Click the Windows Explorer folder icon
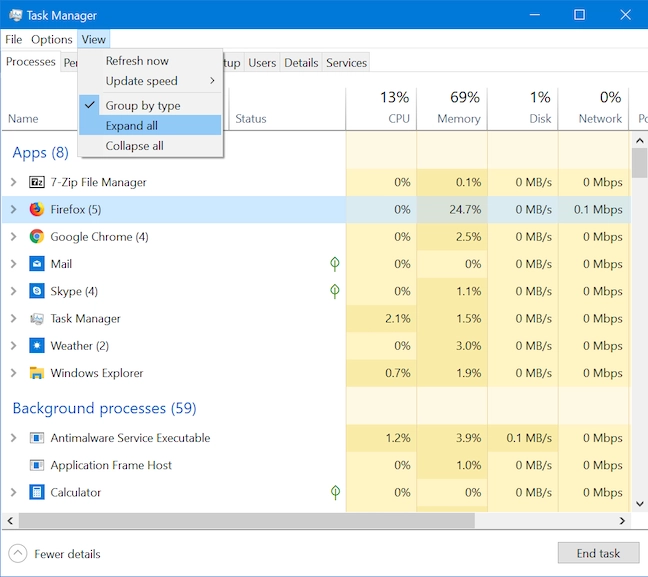The height and width of the screenshot is (577, 648). [x=37, y=373]
